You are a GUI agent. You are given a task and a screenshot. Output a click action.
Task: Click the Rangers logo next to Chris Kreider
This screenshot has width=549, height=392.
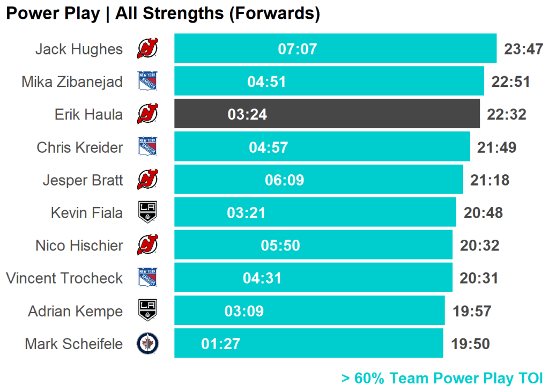[147, 147]
